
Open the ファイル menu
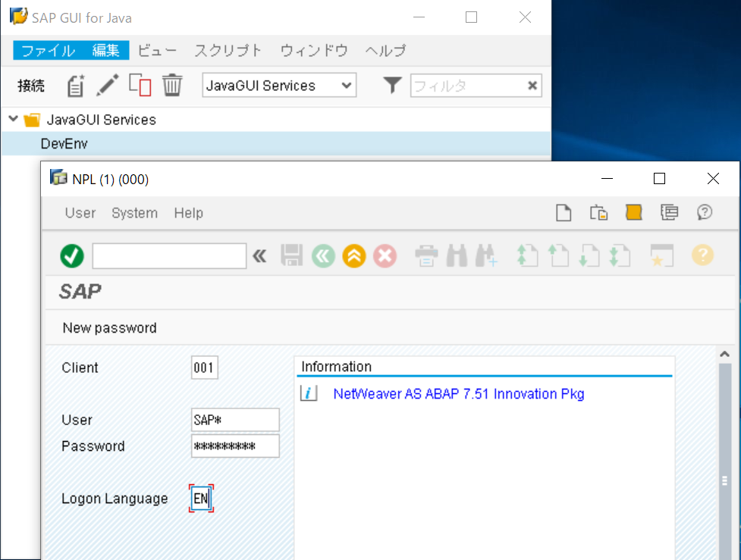tap(49, 51)
